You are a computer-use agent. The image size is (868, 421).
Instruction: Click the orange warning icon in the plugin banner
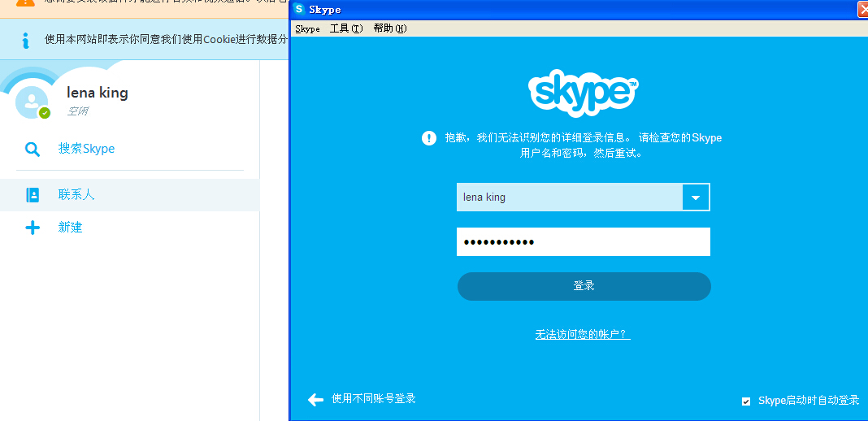[x=24, y=2]
